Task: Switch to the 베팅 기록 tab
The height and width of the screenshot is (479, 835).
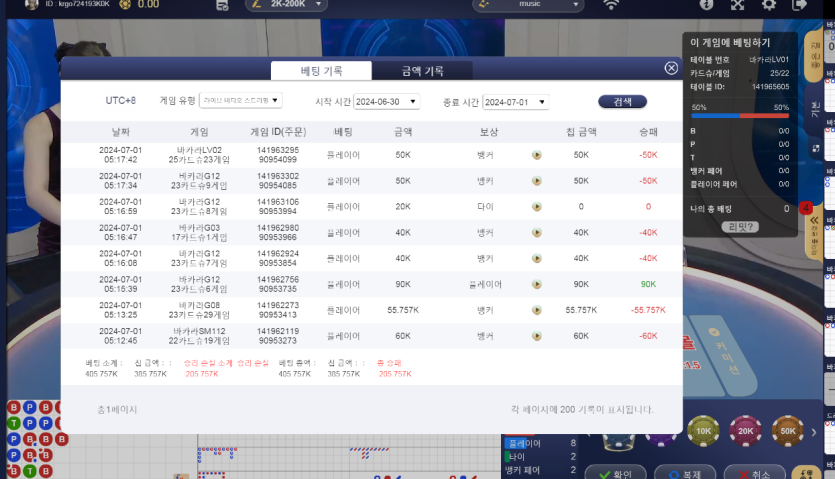Action: (x=321, y=70)
